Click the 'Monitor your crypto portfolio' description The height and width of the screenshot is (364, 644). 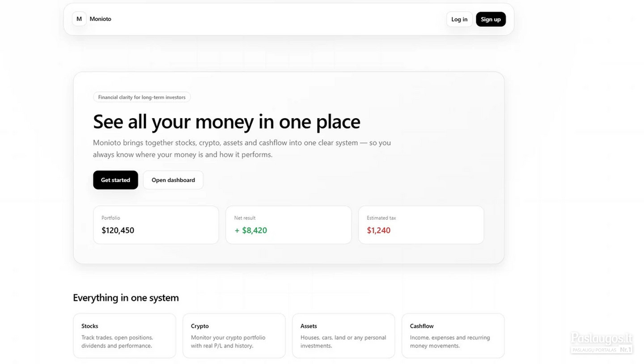point(228,342)
